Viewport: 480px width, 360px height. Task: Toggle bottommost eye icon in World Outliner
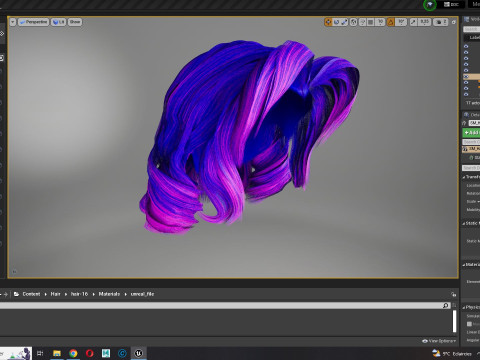coord(466,94)
